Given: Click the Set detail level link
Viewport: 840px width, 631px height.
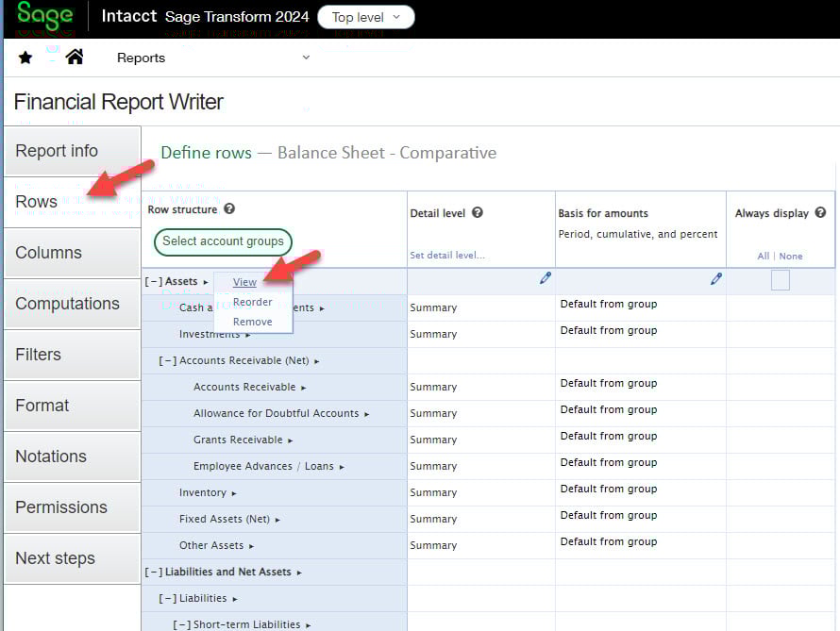Looking at the screenshot, I should tap(447, 256).
